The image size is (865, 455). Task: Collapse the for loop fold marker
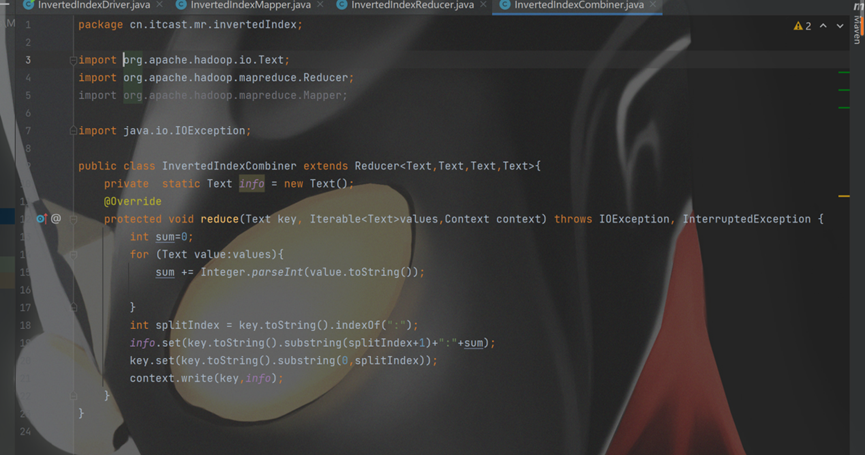click(73, 254)
